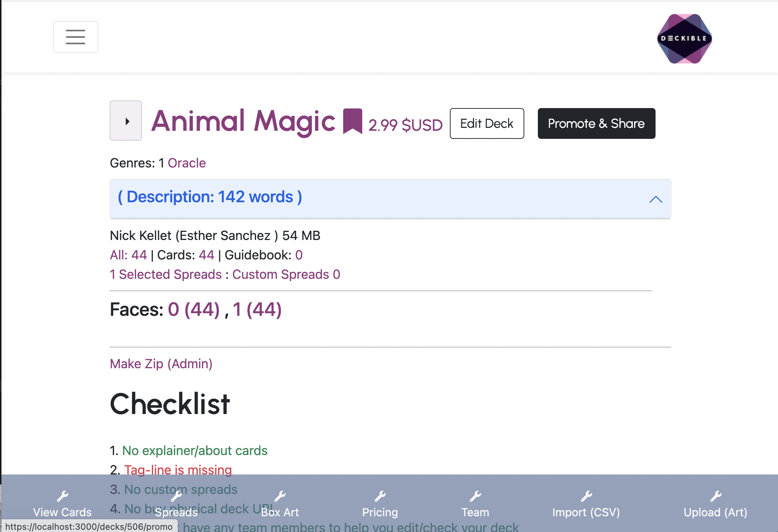Open the Promote & Share button
The height and width of the screenshot is (532, 778).
click(x=596, y=123)
